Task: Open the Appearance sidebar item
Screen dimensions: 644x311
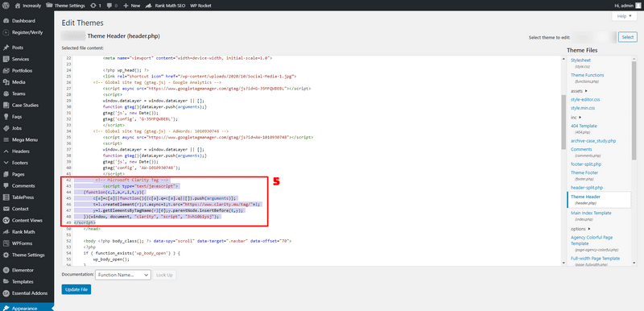Action: point(27,308)
